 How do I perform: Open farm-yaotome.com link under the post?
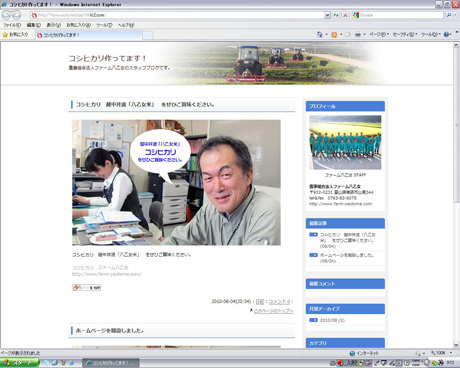[x=107, y=274]
